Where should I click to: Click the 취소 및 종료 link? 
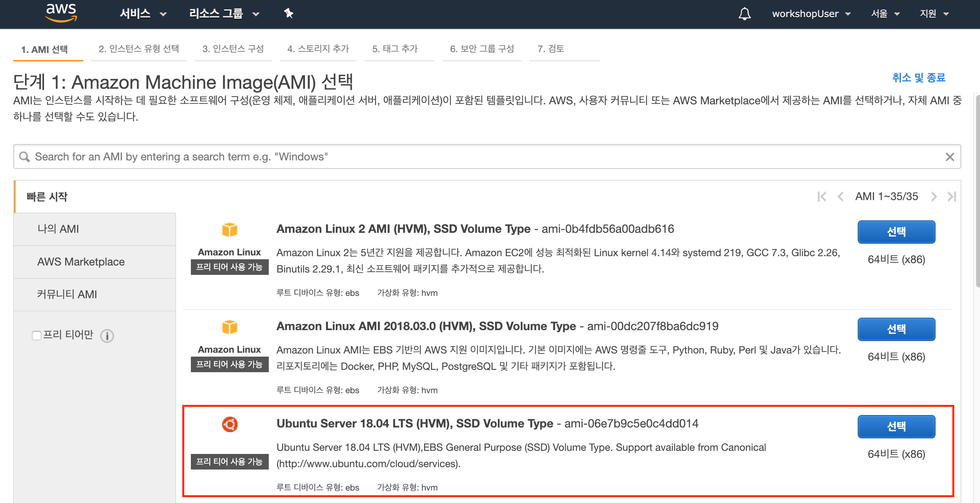918,78
